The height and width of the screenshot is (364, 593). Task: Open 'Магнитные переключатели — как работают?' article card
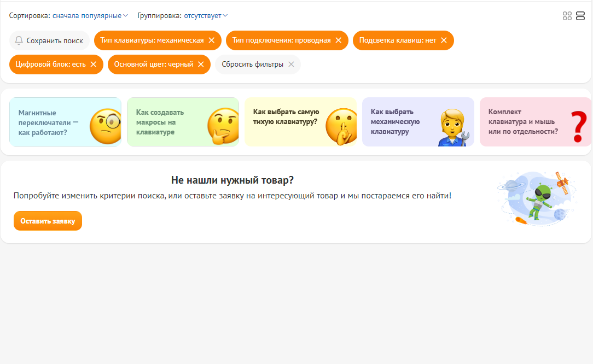pyautogui.click(x=66, y=122)
